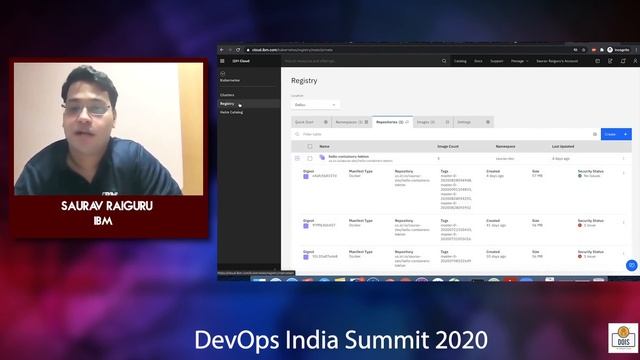Sort by the Namespace column header

click(505, 146)
